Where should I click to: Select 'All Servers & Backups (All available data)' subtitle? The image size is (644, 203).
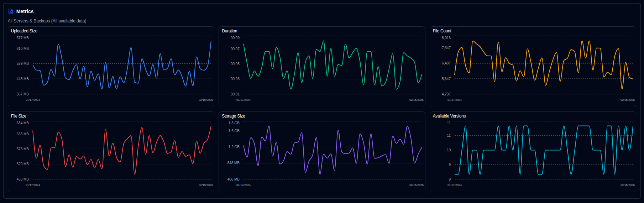click(47, 21)
